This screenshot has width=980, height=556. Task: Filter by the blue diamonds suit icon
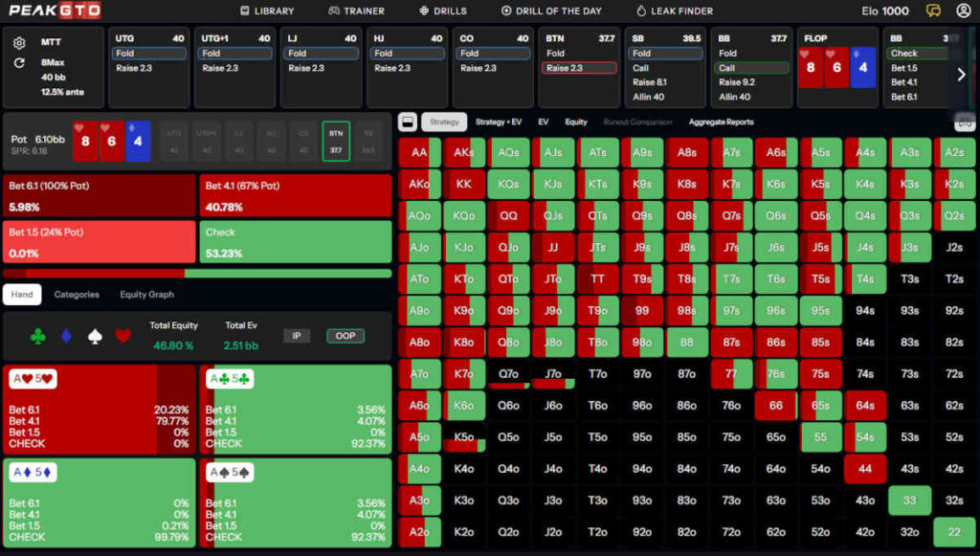click(65, 336)
